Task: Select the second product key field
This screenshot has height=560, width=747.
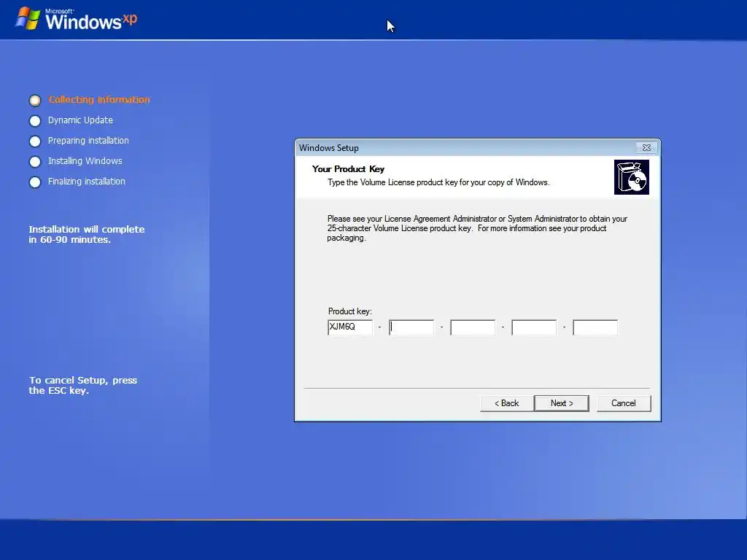Action: [411, 327]
